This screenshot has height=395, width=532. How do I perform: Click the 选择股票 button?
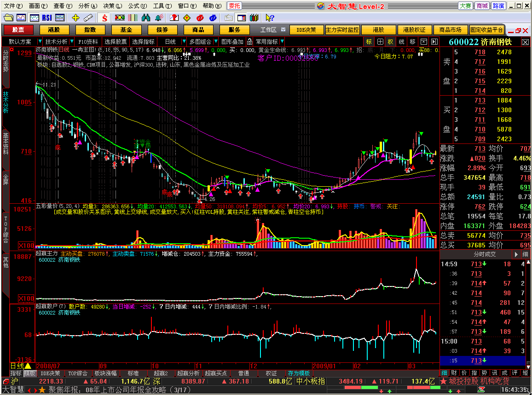tap(116, 42)
